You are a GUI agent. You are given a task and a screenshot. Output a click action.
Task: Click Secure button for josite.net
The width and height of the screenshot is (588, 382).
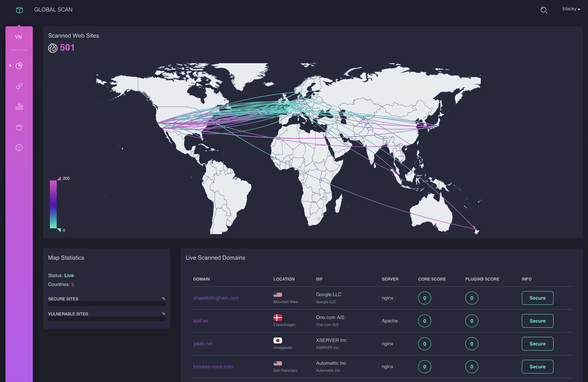(537, 344)
